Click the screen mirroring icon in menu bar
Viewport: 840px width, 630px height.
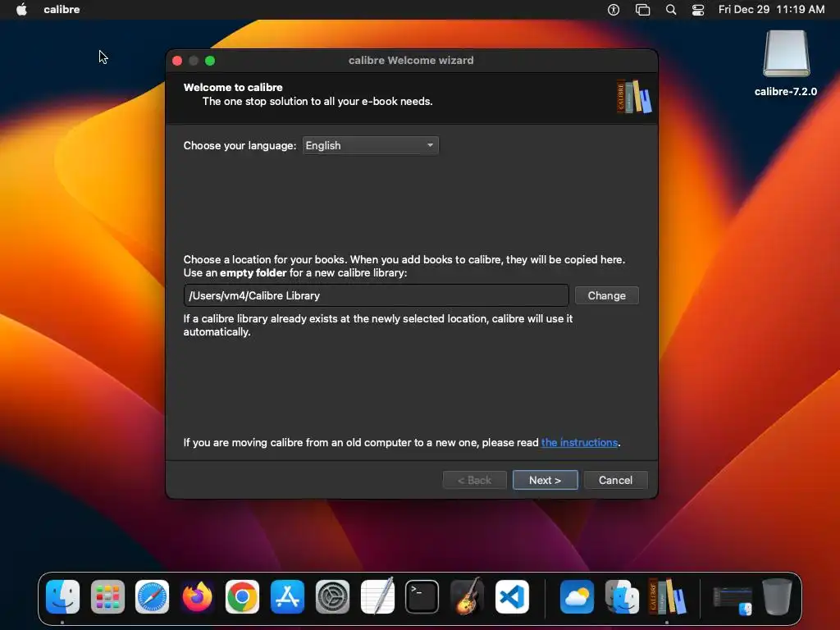pyautogui.click(x=642, y=10)
